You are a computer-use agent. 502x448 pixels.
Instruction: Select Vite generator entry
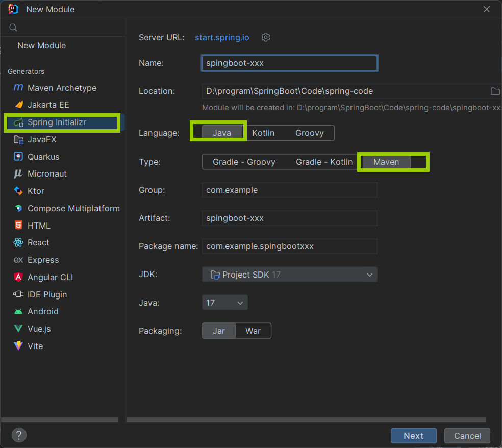click(63, 346)
